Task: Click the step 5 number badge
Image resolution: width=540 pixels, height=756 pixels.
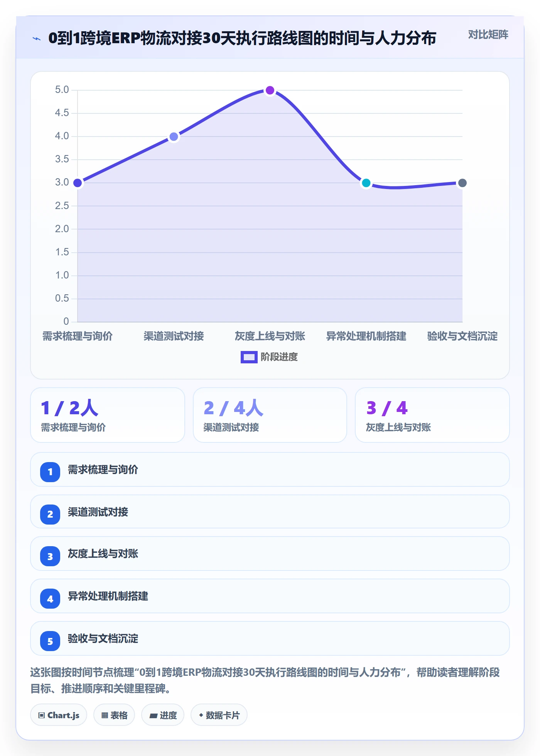Action: [50, 641]
